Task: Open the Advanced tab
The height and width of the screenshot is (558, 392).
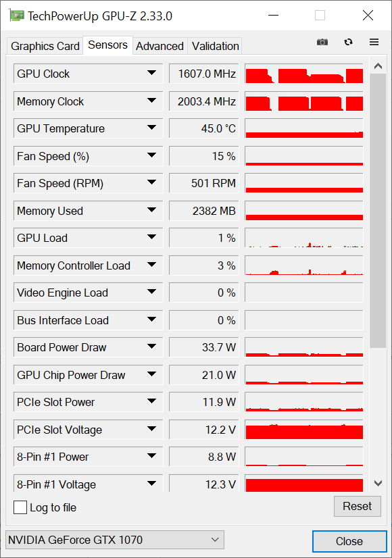Action: [160, 46]
